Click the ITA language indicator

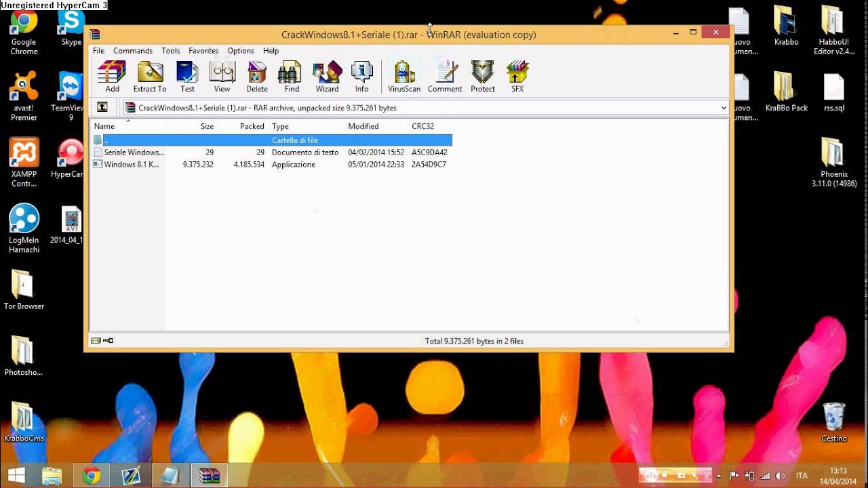(802, 476)
